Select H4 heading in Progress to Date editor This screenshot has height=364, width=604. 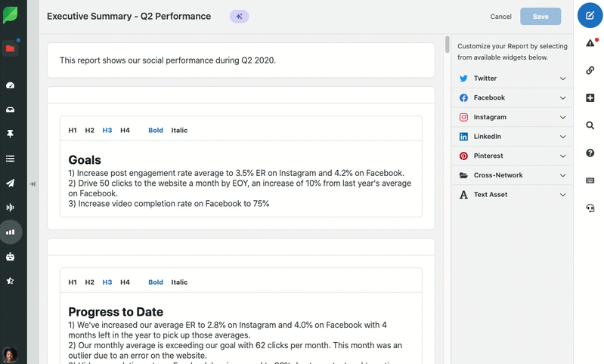point(125,282)
